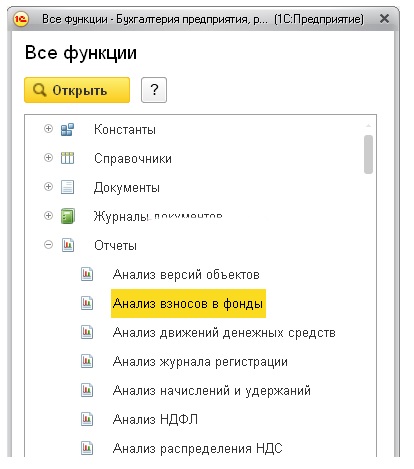Click report icon beside Анализ версий объектов

87,274
